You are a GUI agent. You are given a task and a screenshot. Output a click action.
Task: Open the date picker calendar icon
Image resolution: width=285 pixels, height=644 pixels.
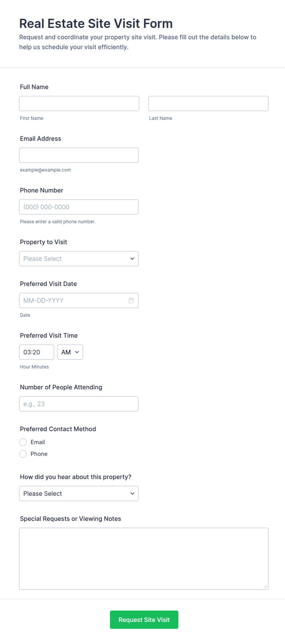pyautogui.click(x=131, y=300)
